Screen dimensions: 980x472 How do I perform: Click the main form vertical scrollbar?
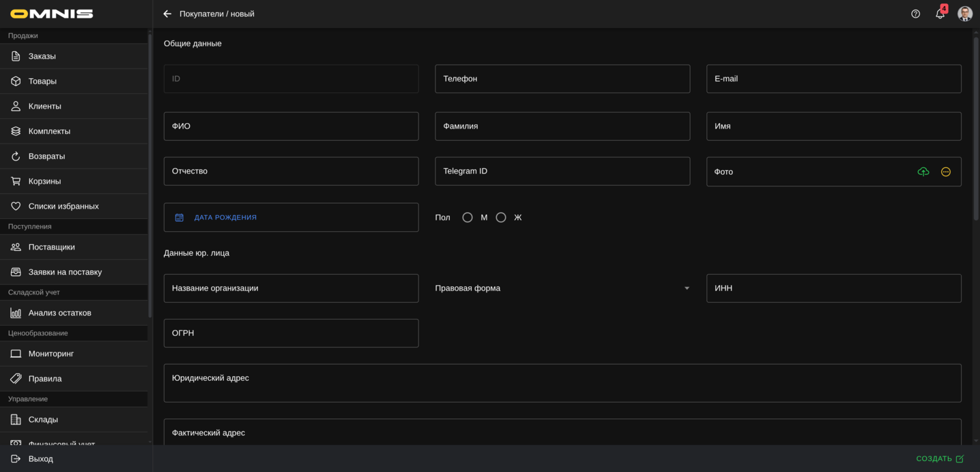click(975, 129)
